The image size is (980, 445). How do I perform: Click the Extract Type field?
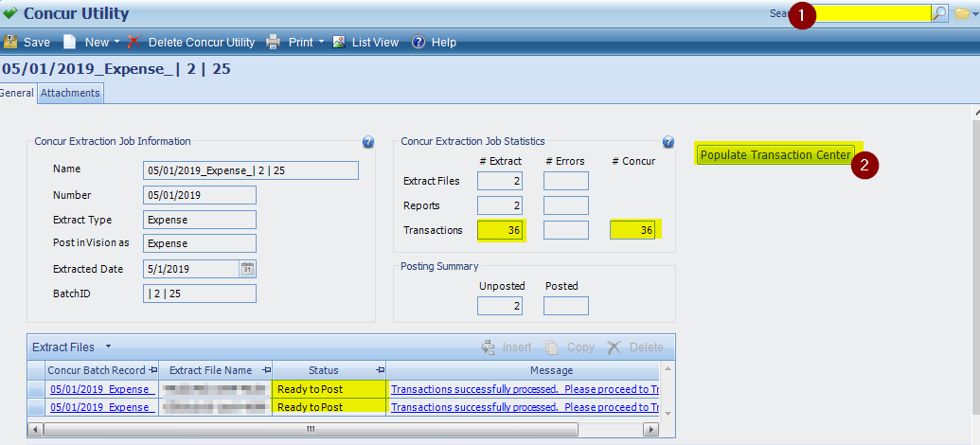pyautogui.click(x=200, y=220)
